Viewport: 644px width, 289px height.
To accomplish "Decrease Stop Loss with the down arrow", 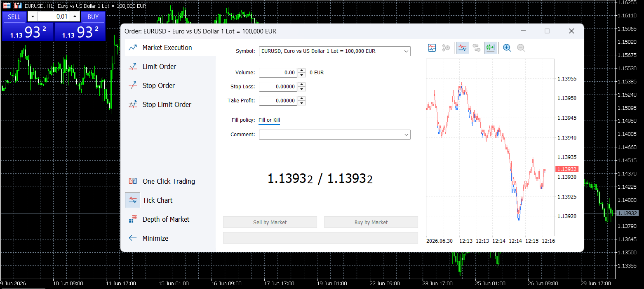I will tap(302, 89).
